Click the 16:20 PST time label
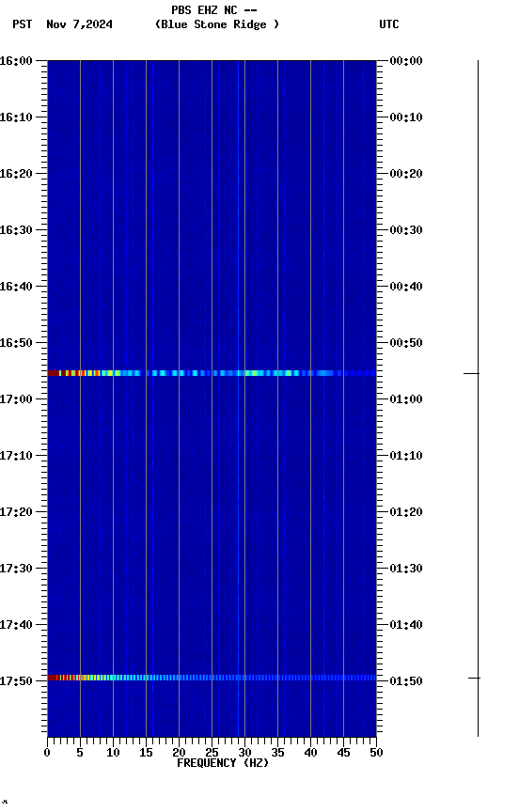 [x=16, y=174]
